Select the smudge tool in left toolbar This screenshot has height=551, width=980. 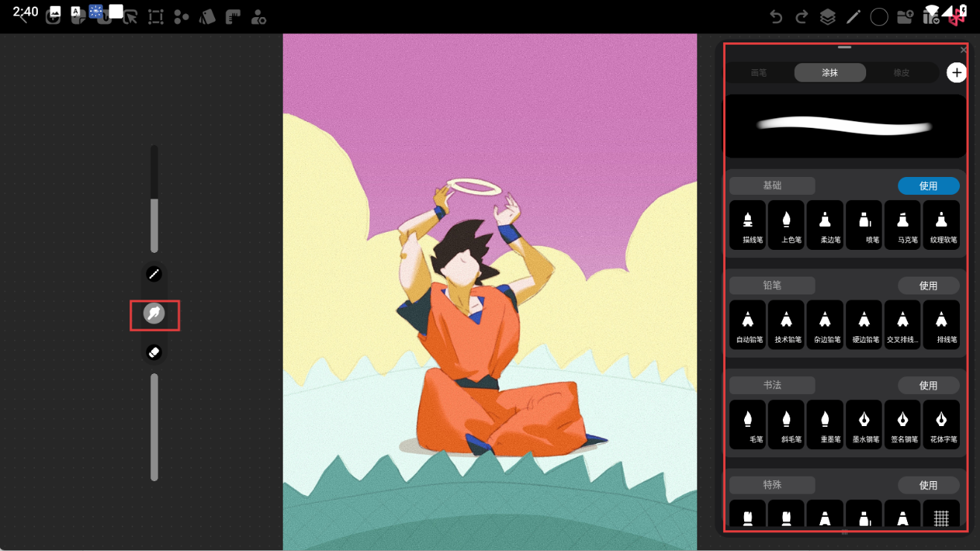tap(154, 314)
